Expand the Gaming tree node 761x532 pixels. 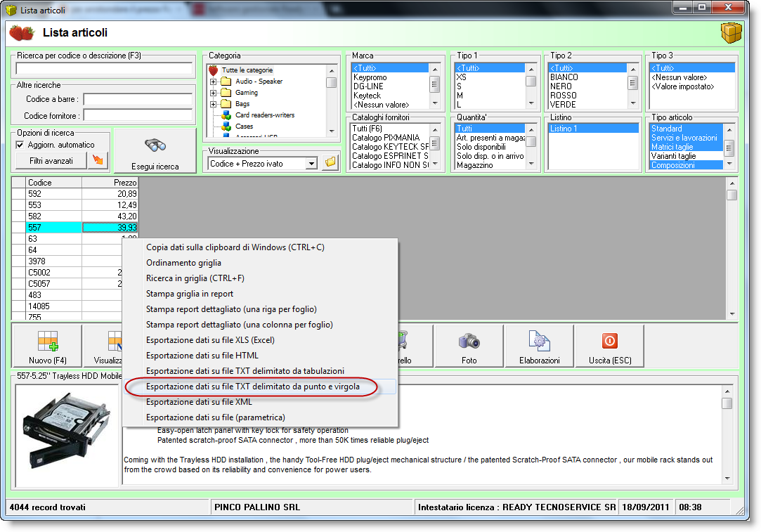pyautogui.click(x=213, y=93)
